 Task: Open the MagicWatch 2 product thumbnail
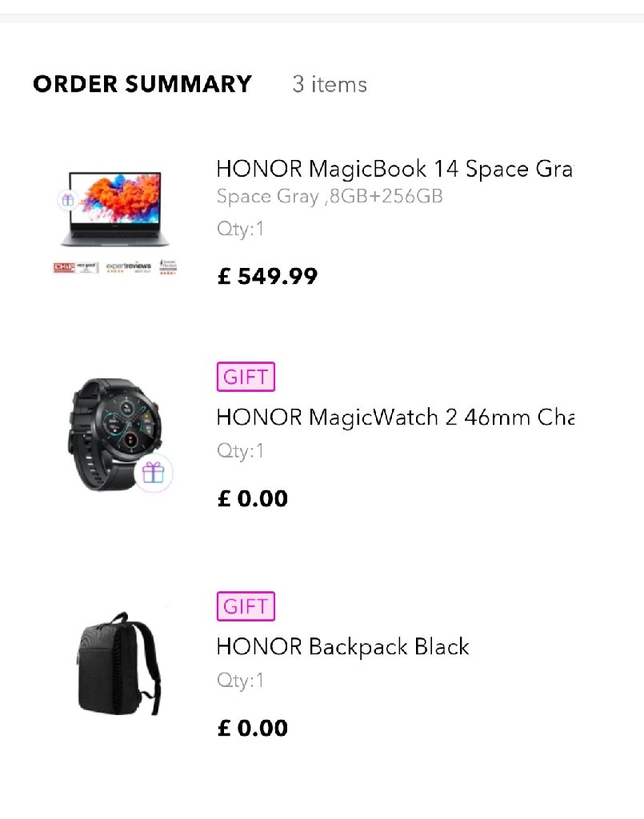(115, 434)
